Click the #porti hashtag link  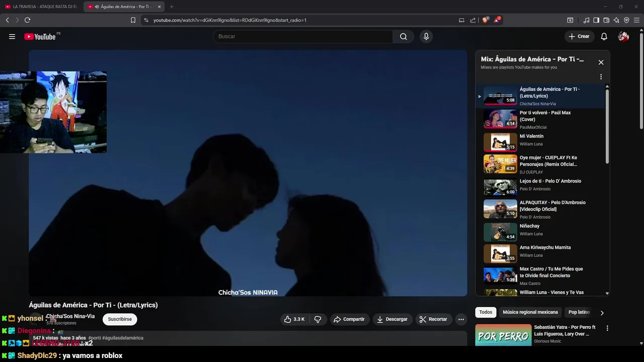tap(95, 338)
